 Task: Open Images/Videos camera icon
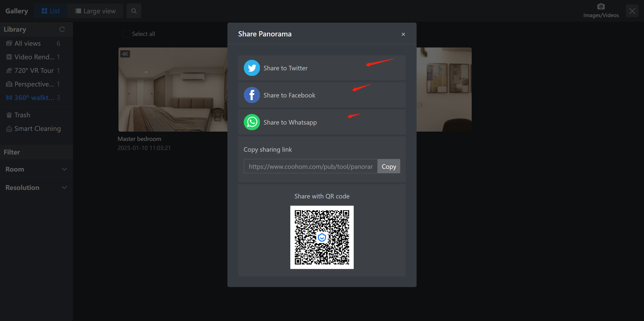601,7
